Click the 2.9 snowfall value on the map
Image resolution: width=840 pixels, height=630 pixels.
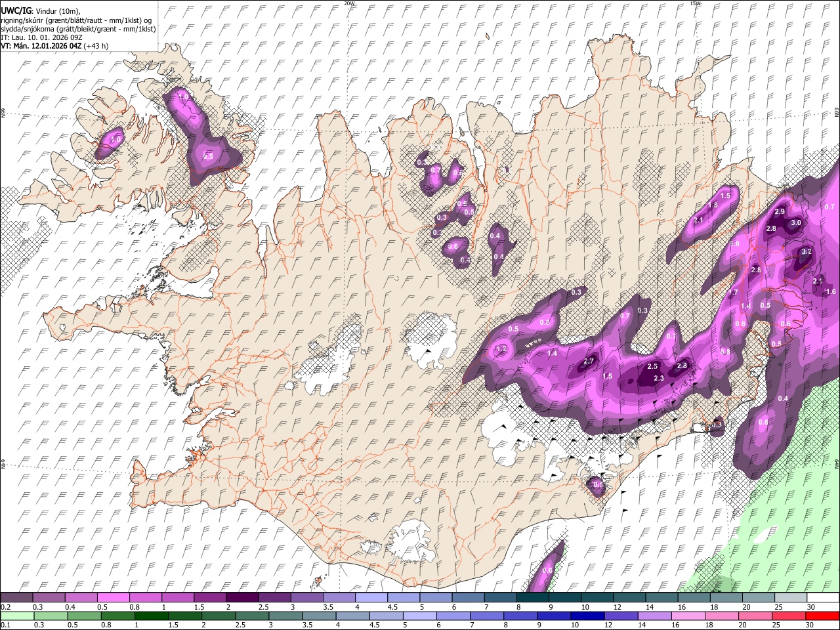(780, 212)
